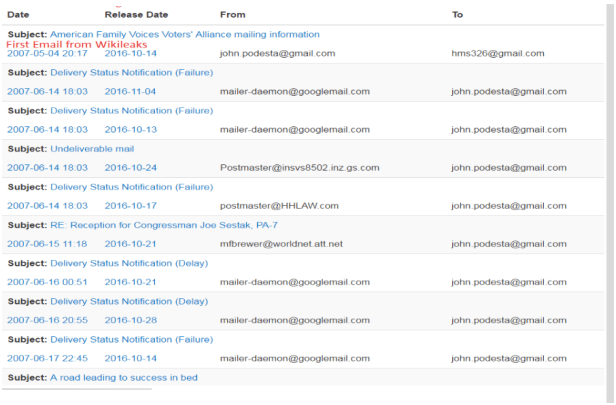
Task: Click recipient hms326@gmail.com
Action: (497, 53)
